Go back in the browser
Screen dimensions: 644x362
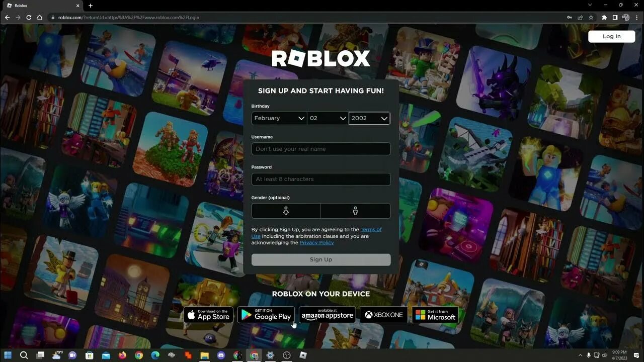coord(7,17)
